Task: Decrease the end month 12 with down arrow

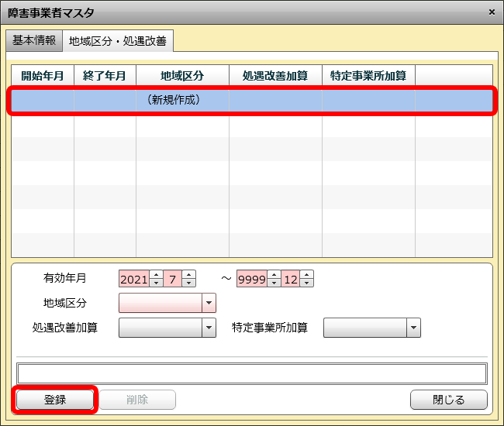Action: pyautogui.click(x=306, y=283)
